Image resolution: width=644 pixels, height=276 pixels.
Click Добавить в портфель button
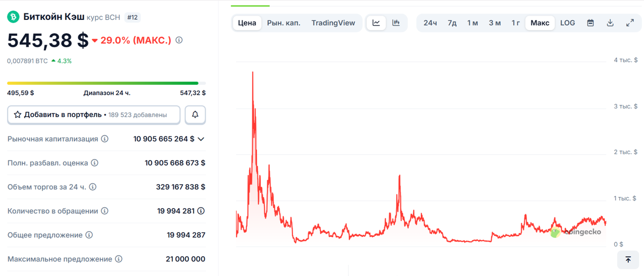tap(95, 114)
